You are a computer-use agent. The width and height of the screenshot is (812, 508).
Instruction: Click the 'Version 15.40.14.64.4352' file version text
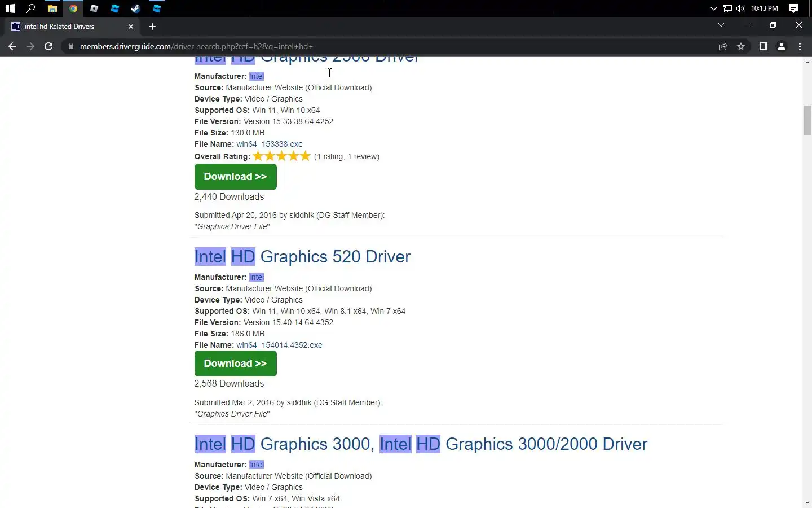coord(288,322)
